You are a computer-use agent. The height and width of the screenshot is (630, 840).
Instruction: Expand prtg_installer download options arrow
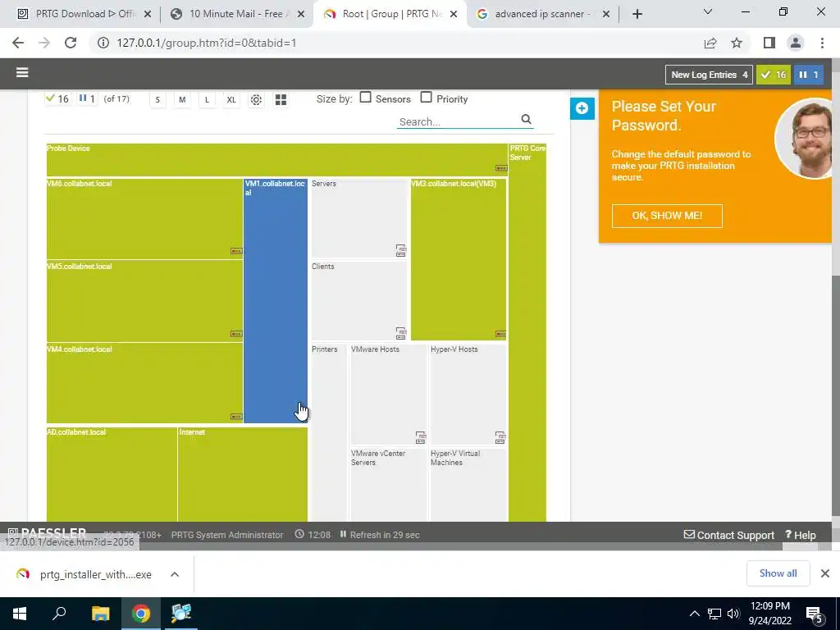coord(175,574)
